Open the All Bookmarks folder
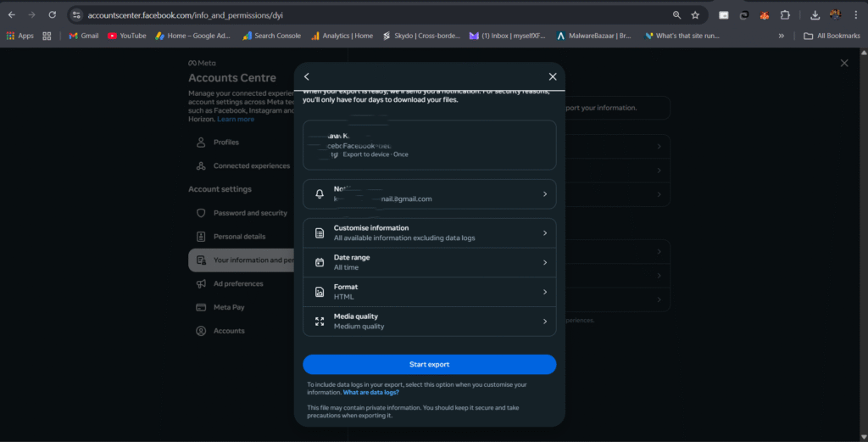Screen dimensions: 868x442 click(832, 36)
